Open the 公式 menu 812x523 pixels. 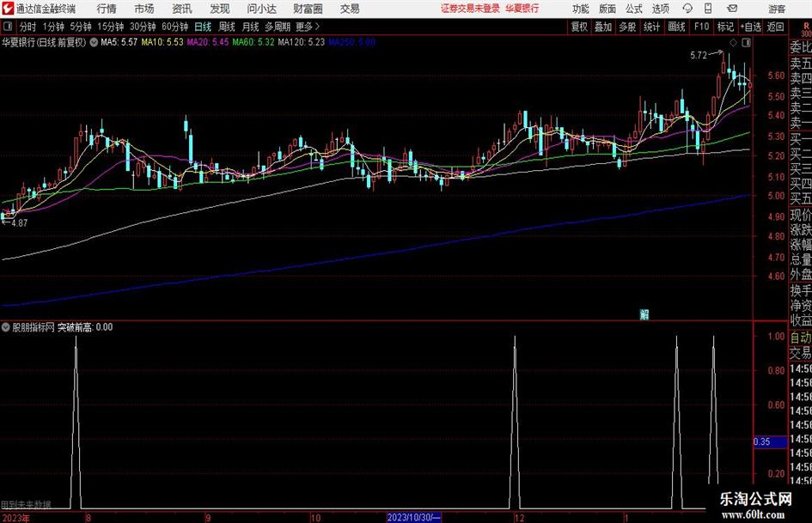click(634, 9)
